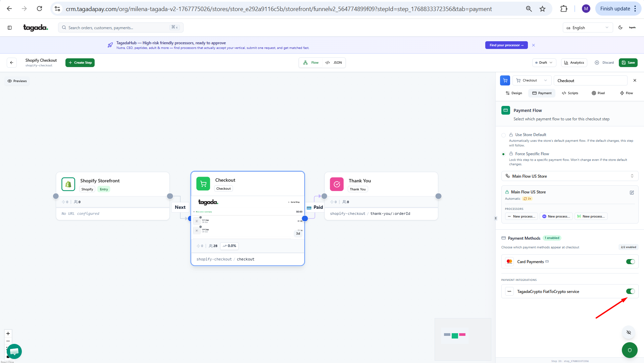Open the English language dropdown
644x363 pixels.
tap(587, 28)
